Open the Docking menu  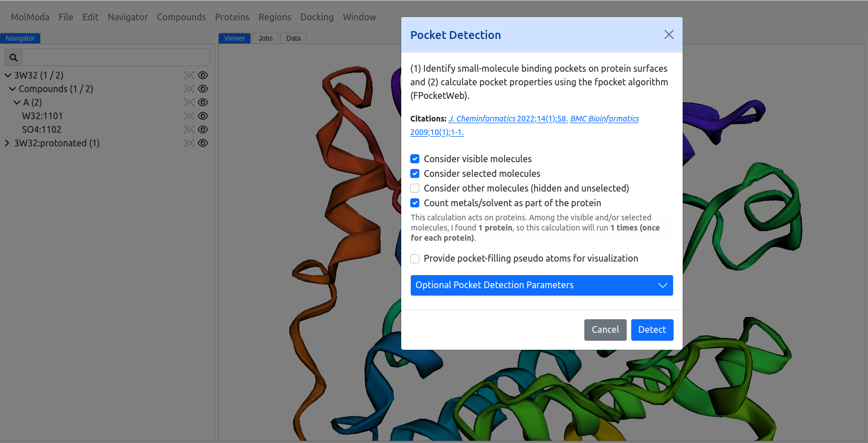[x=316, y=17]
